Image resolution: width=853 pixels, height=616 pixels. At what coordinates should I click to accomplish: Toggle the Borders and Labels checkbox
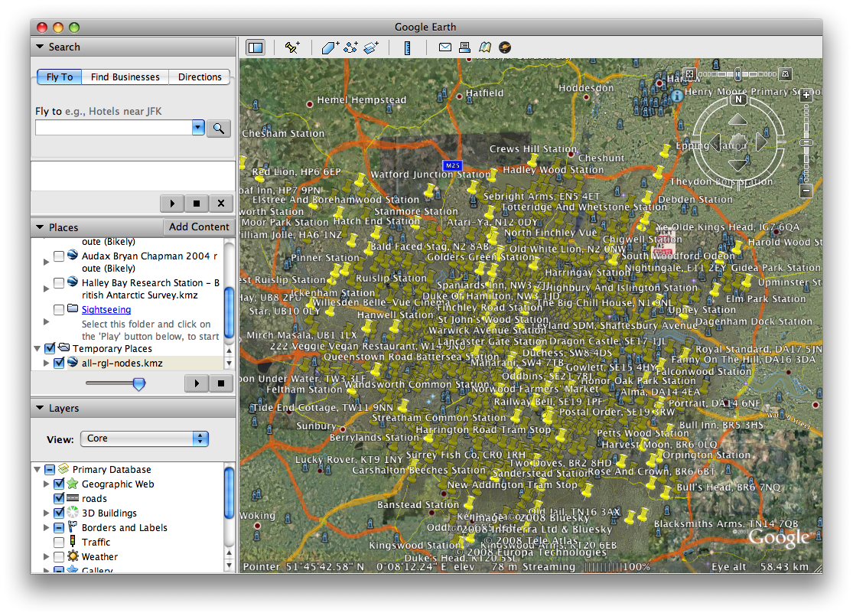(59, 527)
